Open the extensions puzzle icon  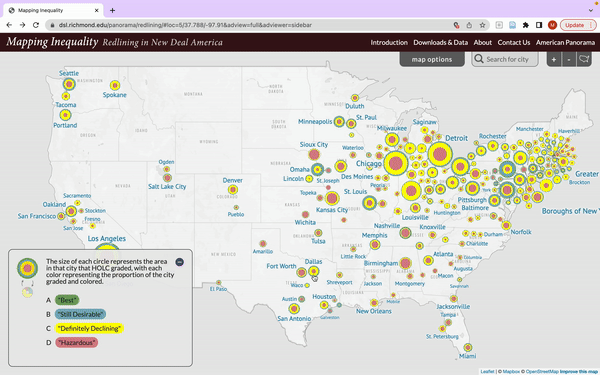click(526, 25)
